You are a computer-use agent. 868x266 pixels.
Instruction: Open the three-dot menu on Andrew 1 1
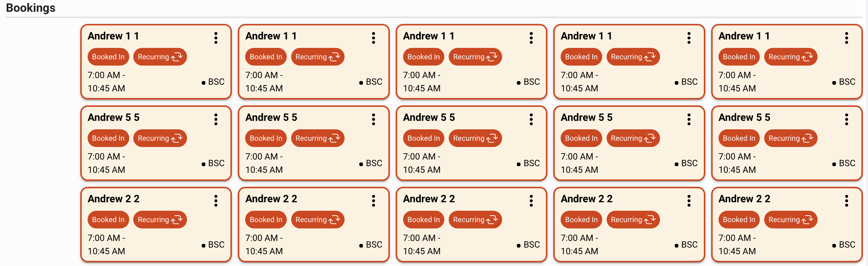coord(216,38)
